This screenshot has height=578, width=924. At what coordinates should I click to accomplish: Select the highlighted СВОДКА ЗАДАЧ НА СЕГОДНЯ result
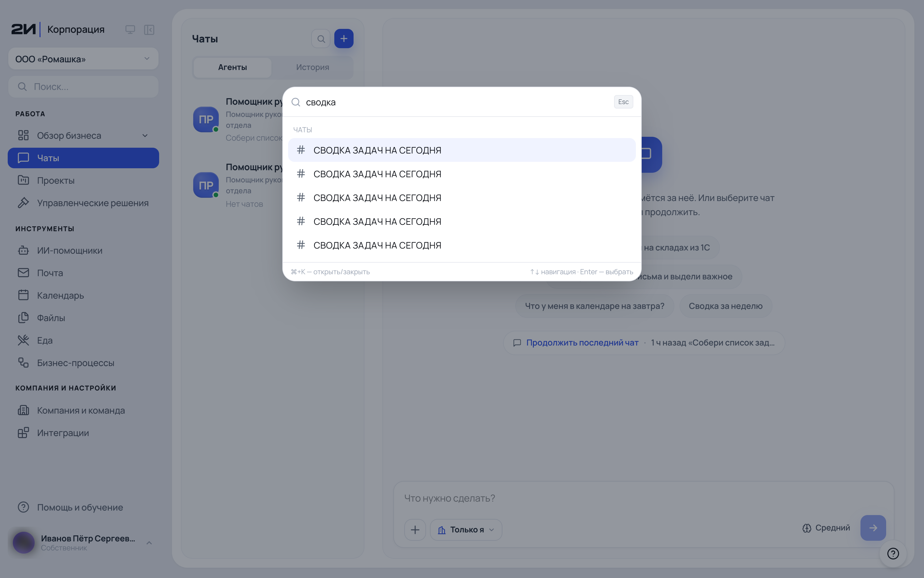tap(462, 150)
